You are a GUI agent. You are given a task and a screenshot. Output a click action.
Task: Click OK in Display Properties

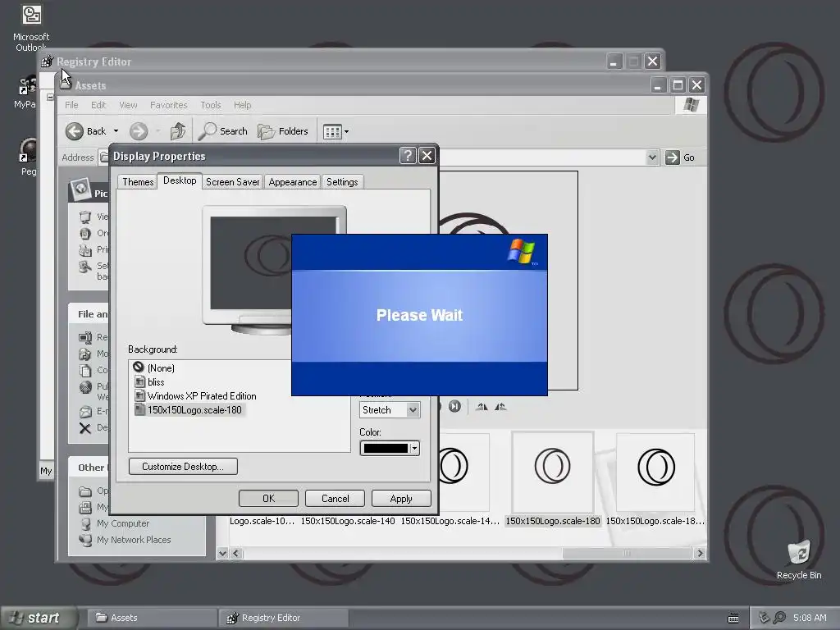(x=268, y=499)
